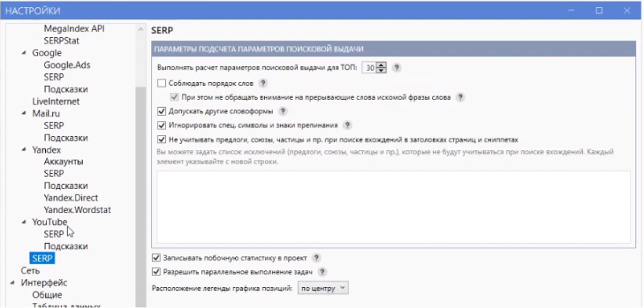
Task: Click the ТОП number field showing 30
Action: pos(369,68)
